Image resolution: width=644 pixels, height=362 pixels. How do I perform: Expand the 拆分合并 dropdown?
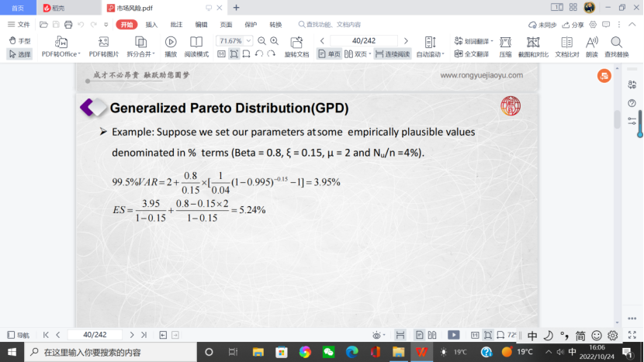tap(140, 54)
